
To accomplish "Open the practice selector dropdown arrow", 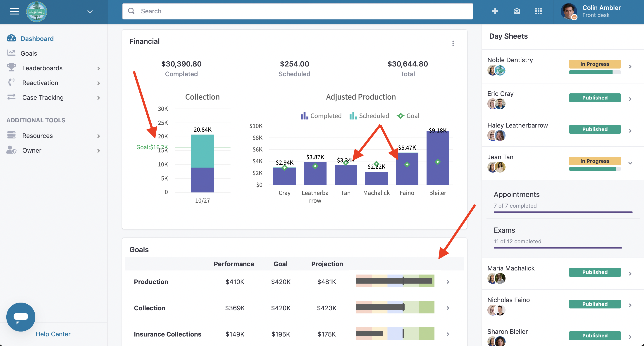I will [x=90, y=12].
